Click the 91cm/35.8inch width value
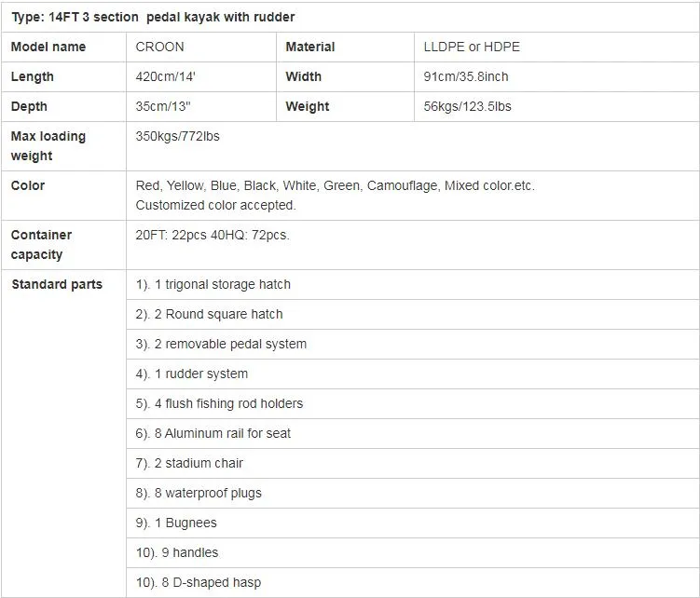700x598 pixels. coord(466,76)
